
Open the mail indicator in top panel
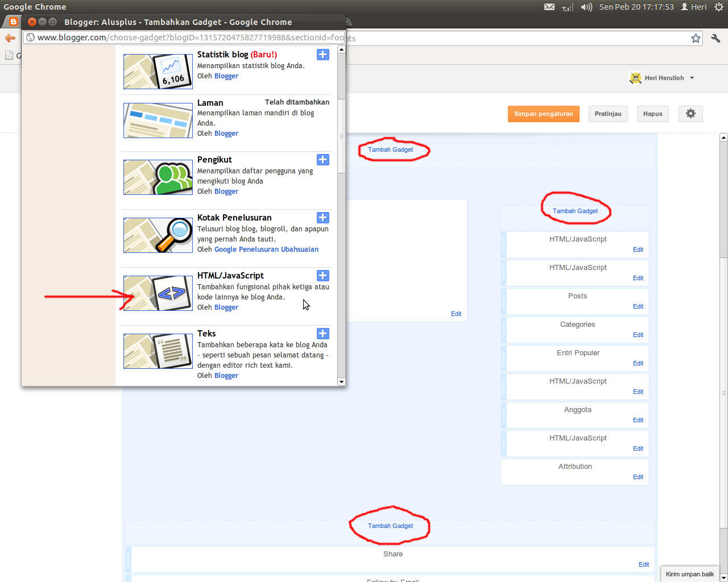[x=549, y=7]
